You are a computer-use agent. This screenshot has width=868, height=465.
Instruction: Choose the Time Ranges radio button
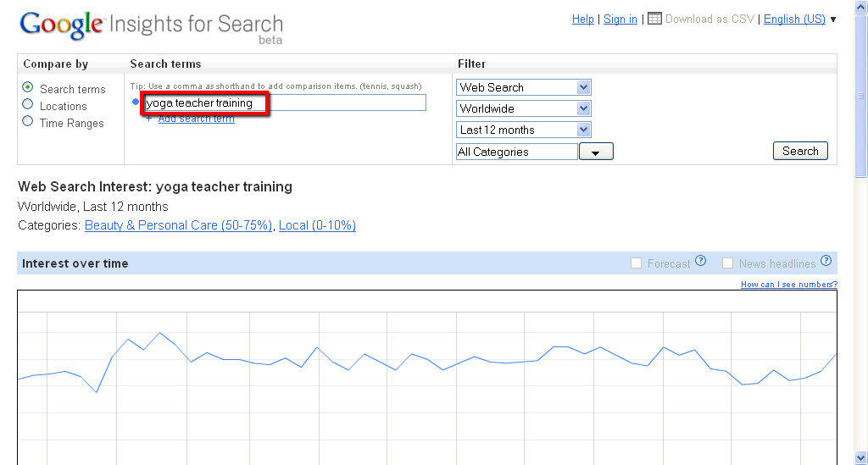point(28,122)
